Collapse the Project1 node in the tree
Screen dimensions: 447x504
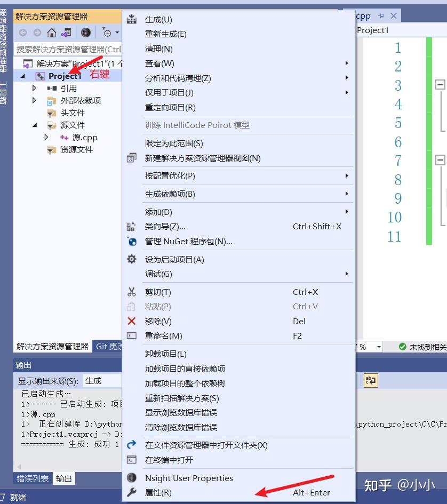[x=23, y=76]
